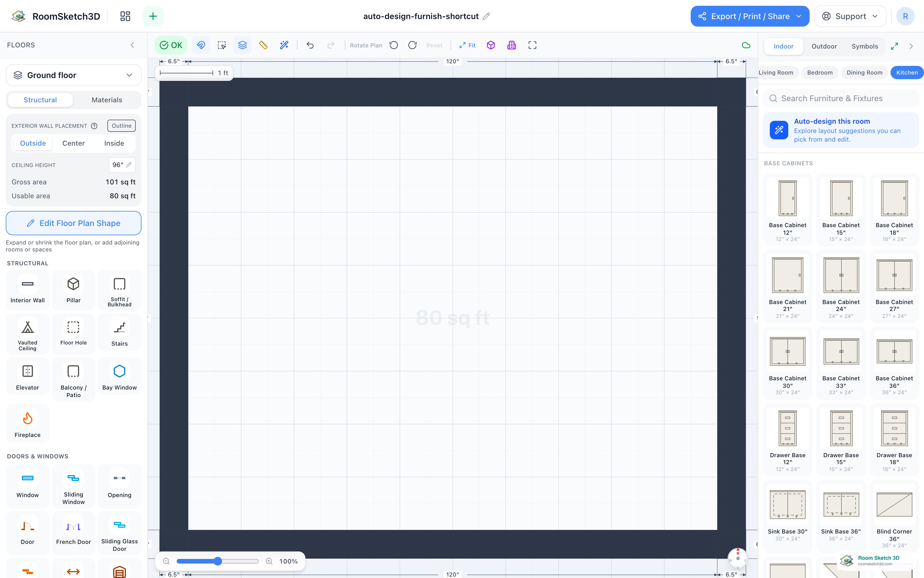
Task: Collapse the Floors panel
Action: click(x=133, y=45)
